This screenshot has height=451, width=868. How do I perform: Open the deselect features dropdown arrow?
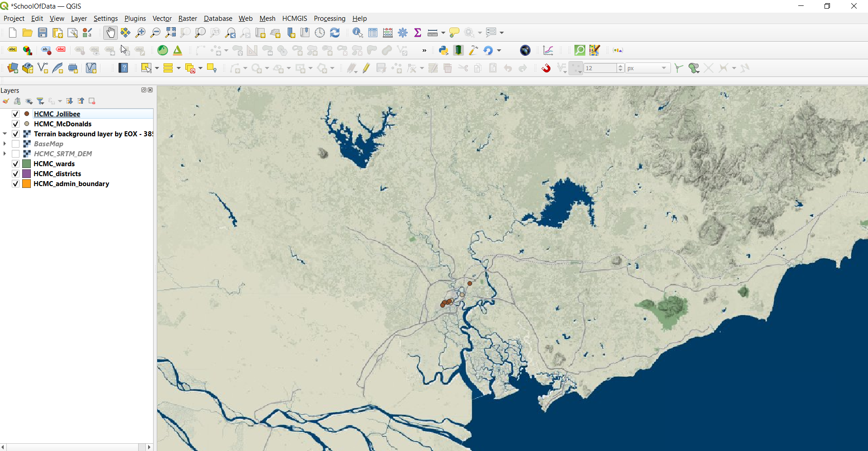[200, 68]
